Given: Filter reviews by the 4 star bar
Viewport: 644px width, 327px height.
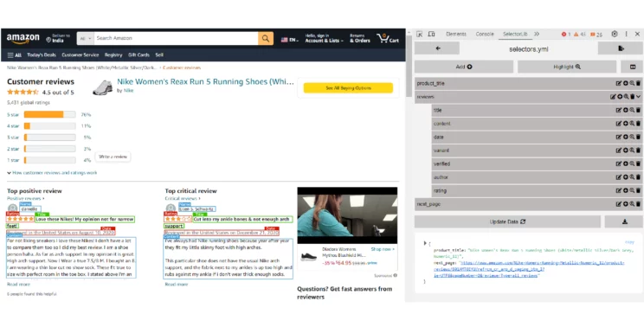Looking at the screenshot, I should click(49, 126).
